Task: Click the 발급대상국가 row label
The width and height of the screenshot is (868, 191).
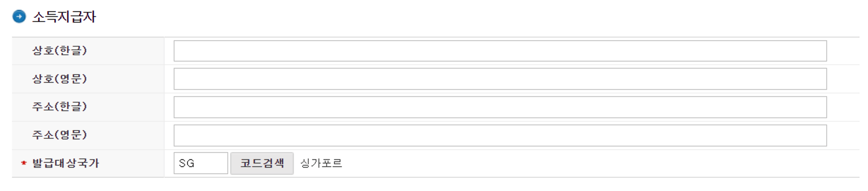Action: pyautogui.click(x=66, y=163)
